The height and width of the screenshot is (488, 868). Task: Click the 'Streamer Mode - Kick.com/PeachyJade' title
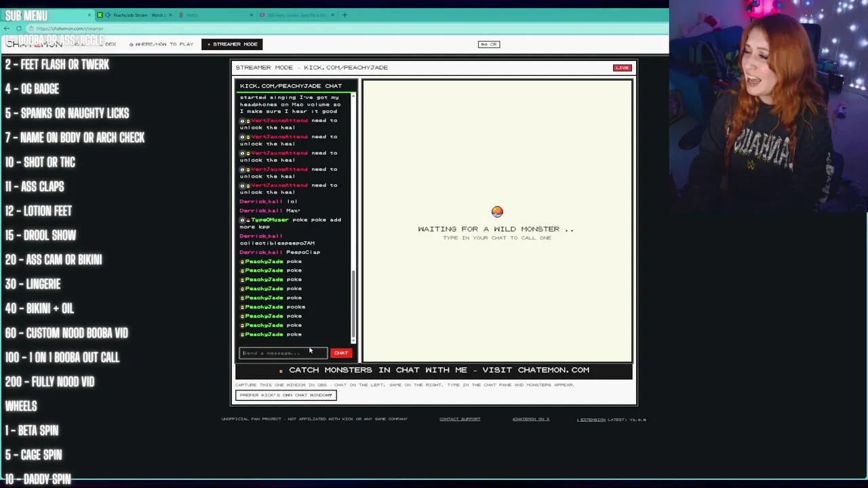click(312, 68)
